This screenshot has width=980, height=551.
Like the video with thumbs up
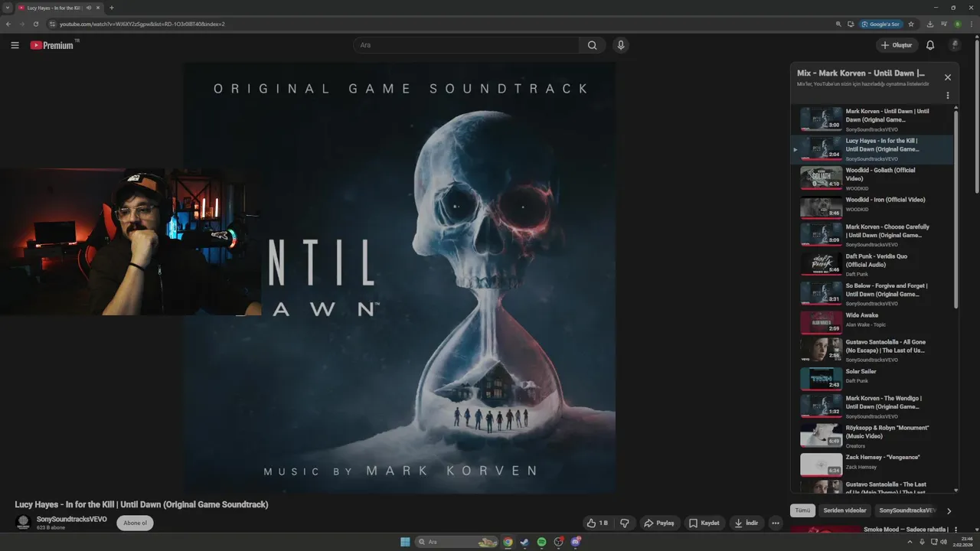point(597,523)
